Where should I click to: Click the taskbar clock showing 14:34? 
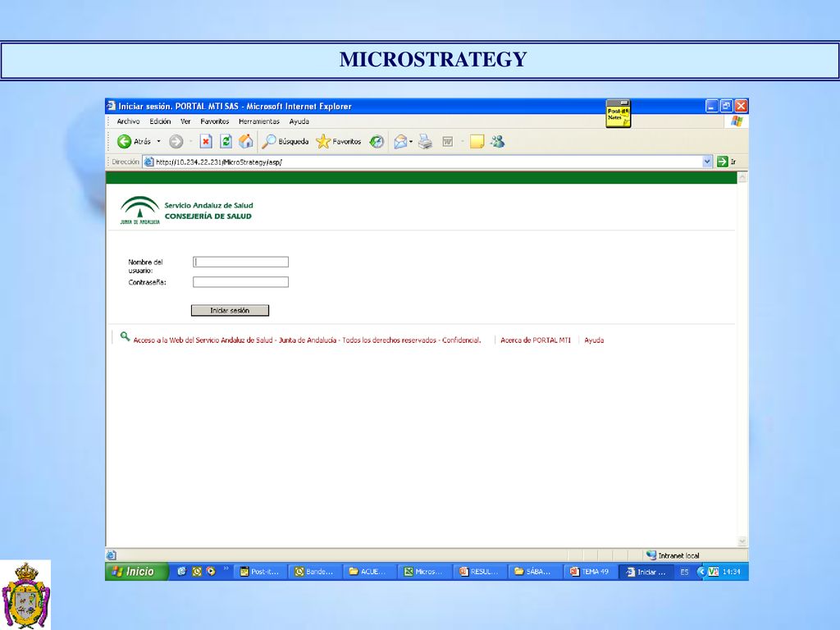click(731, 572)
